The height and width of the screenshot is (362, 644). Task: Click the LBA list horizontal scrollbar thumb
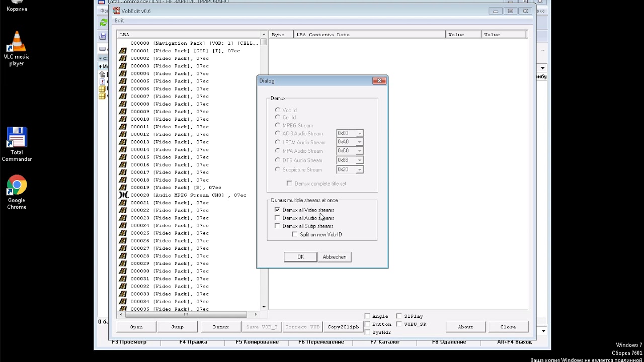[186, 314]
